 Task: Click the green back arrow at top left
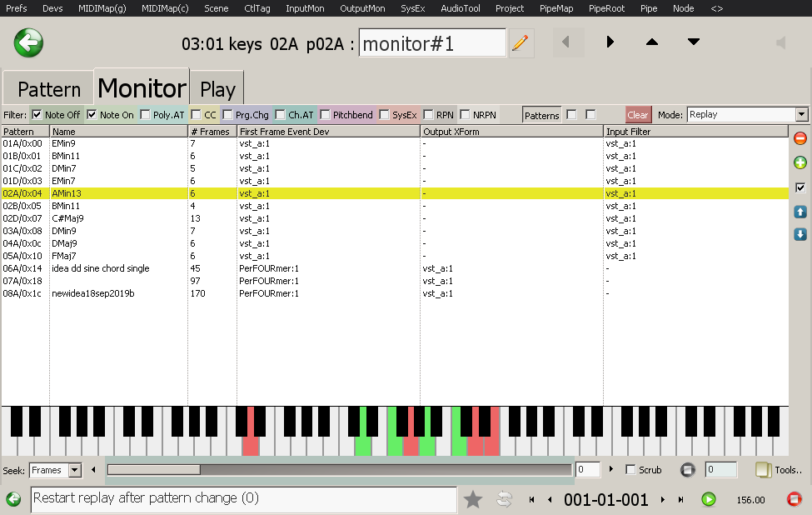[x=28, y=42]
